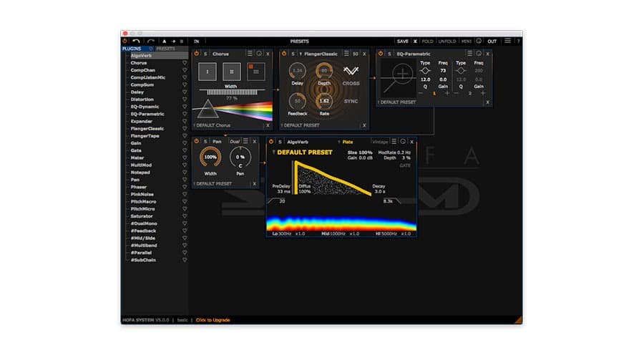
Task: Click the redo arrow in top toolbar
Action: pos(151,41)
